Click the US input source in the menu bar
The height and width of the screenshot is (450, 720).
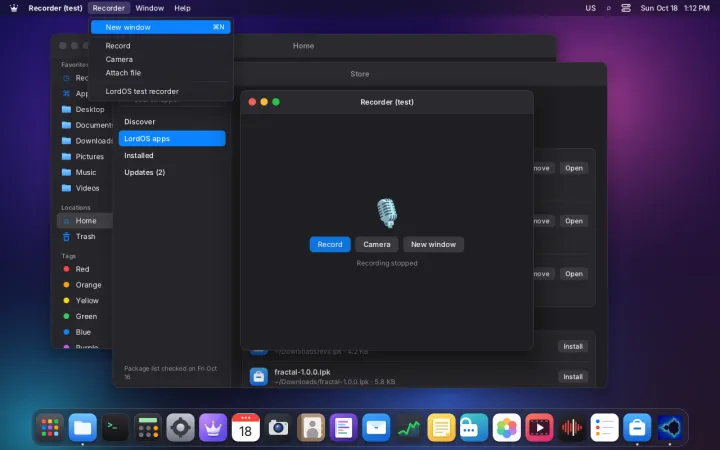pos(591,8)
